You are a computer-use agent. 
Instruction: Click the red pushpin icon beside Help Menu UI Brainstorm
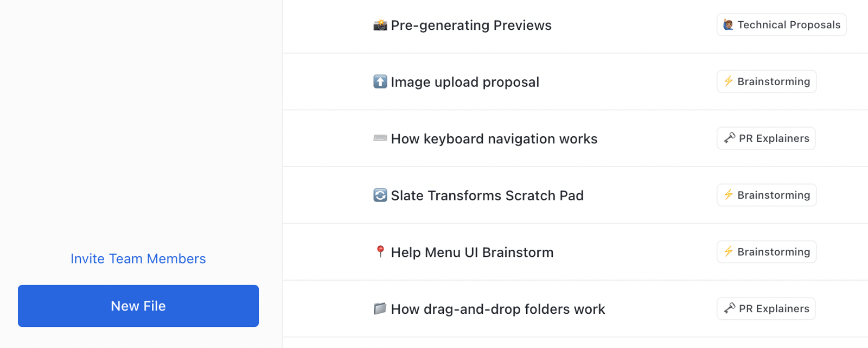tap(380, 251)
